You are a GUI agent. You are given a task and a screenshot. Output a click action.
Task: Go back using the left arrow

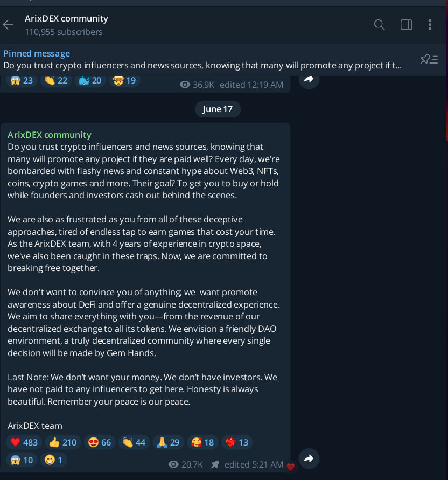pos(8,25)
